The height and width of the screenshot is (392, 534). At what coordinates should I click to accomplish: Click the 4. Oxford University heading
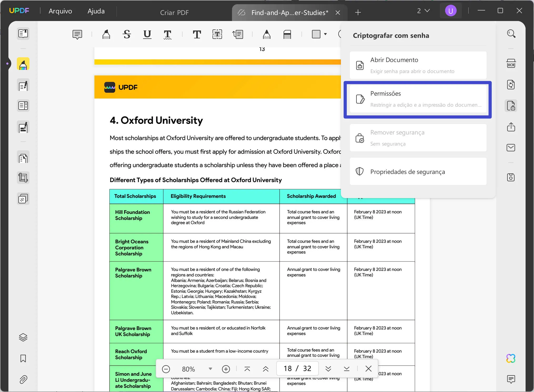click(156, 121)
